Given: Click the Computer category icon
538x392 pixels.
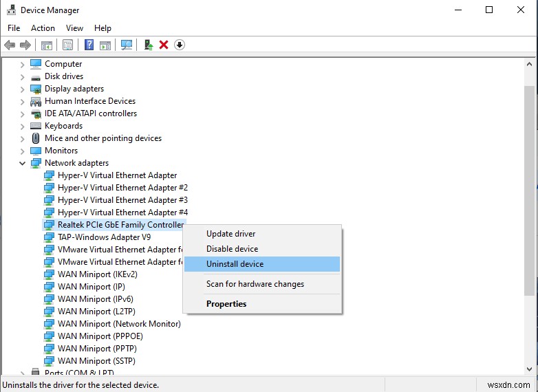Looking at the screenshot, I should click(x=36, y=64).
